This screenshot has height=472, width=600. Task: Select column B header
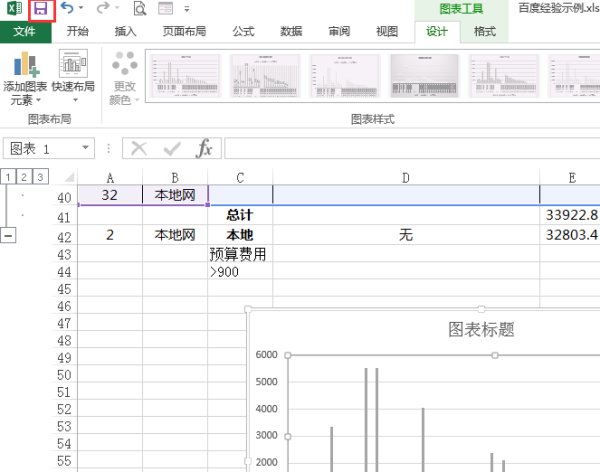pyautogui.click(x=175, y=177)
